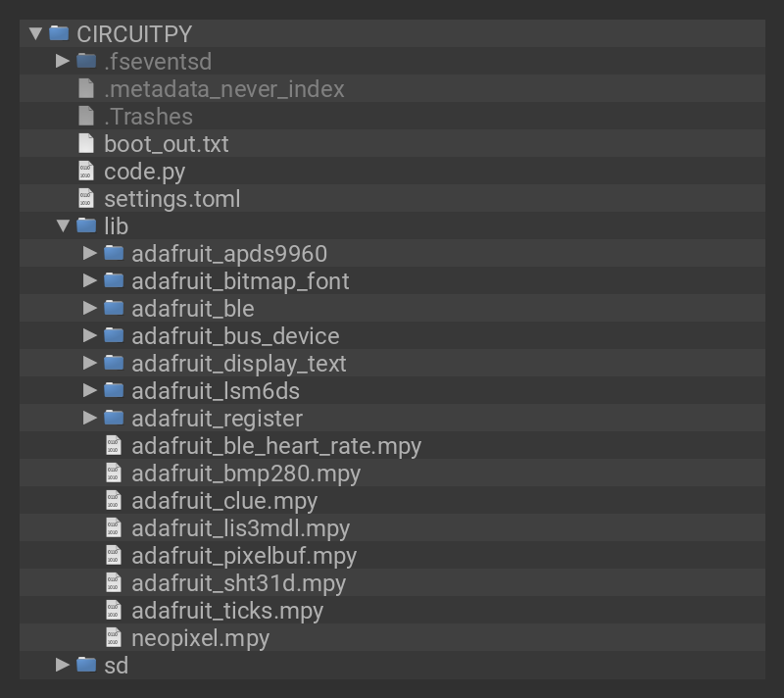Click the settings.toml file icon
This screenshot has width=784, height=698.
click(86, 198)
